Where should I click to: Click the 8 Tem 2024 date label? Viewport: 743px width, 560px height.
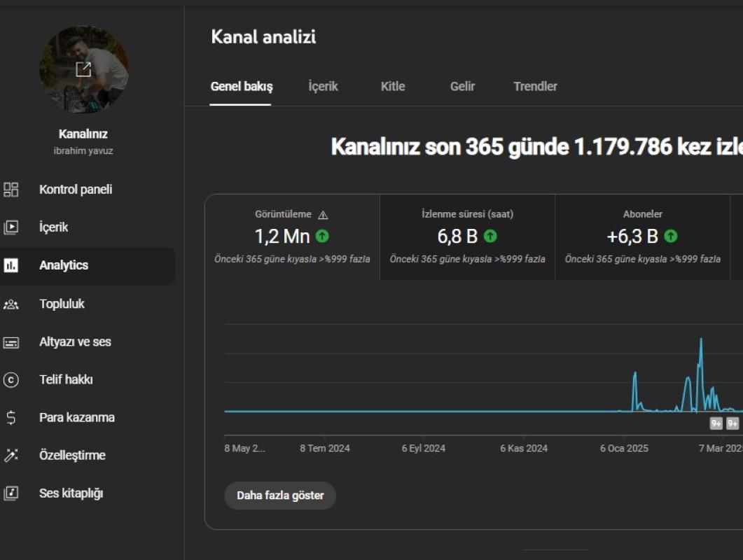click(x=325, y=448)
